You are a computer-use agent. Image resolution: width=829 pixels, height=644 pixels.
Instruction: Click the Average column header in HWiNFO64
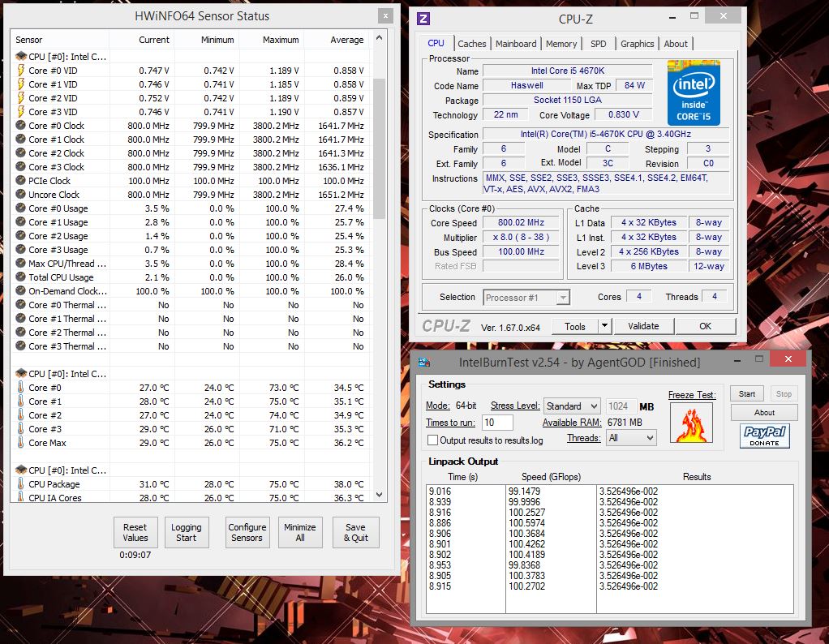(337, 40)
